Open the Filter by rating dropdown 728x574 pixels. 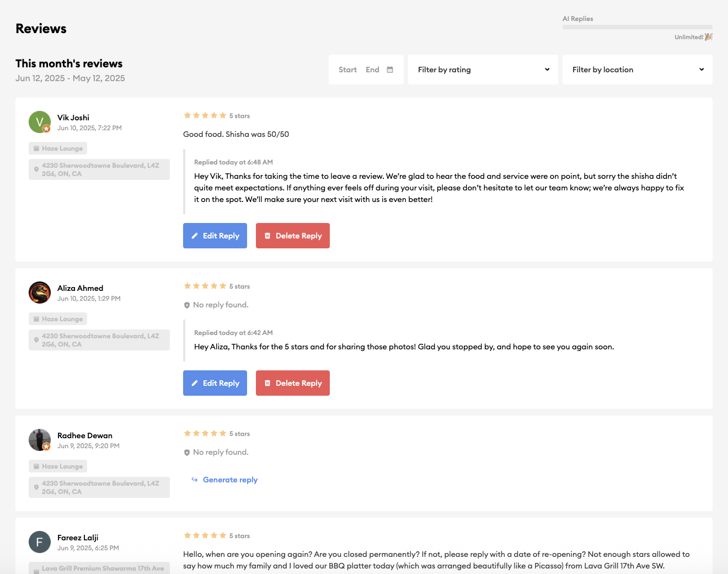tap(483, 70)
